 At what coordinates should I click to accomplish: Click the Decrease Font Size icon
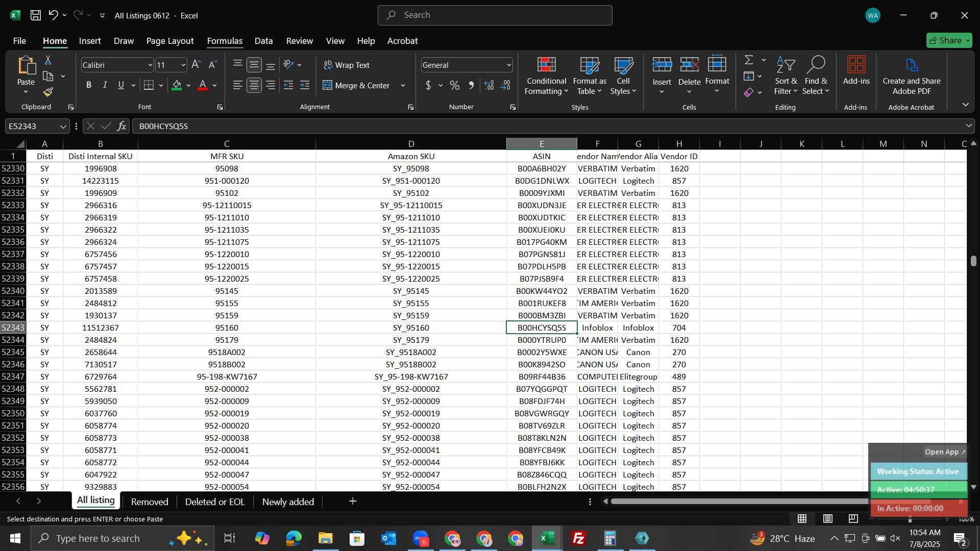213,65
